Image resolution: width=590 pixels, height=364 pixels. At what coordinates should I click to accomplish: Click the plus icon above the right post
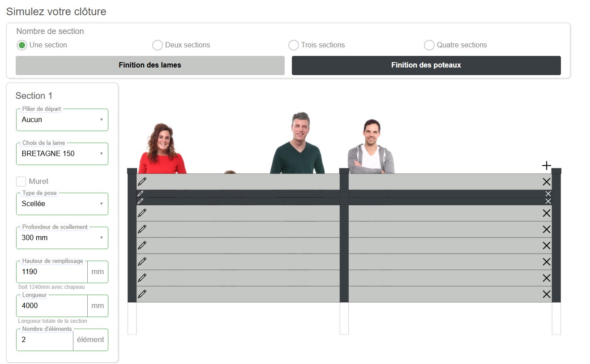tap(546, 166)
